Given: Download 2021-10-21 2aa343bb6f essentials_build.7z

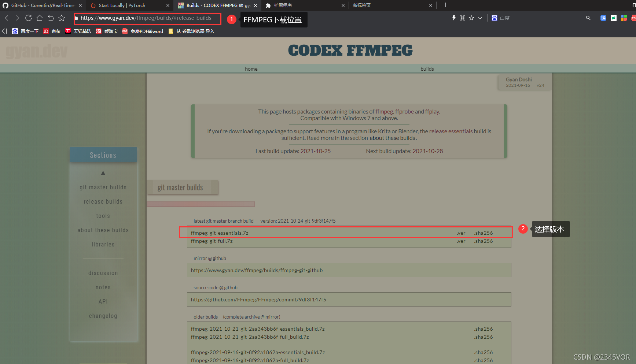Looking at the screenshot, I should (258, 329).
